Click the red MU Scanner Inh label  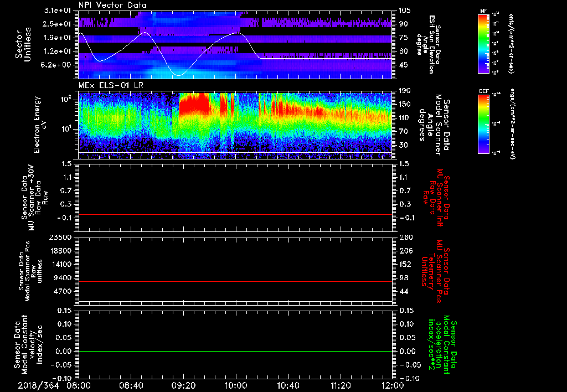point(436,198)
